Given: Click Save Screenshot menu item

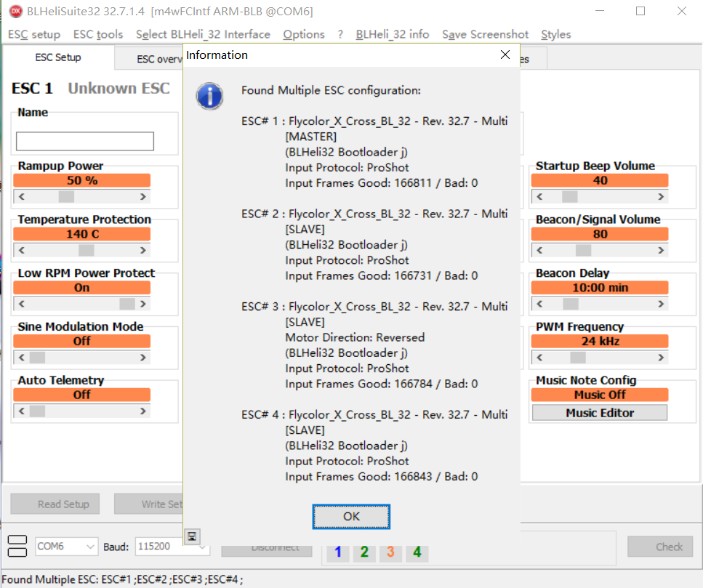Looking at the screenshot, I should tap(485, 34).
